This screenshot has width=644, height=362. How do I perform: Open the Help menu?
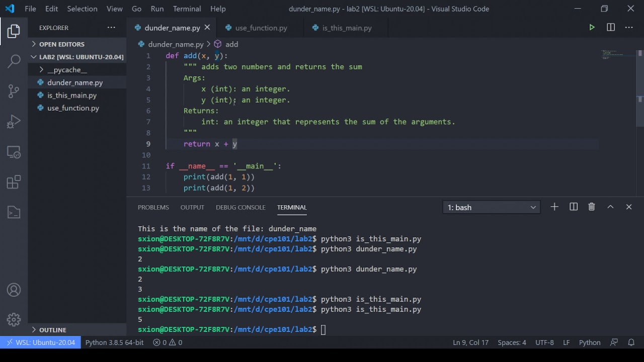click(218, 9)
